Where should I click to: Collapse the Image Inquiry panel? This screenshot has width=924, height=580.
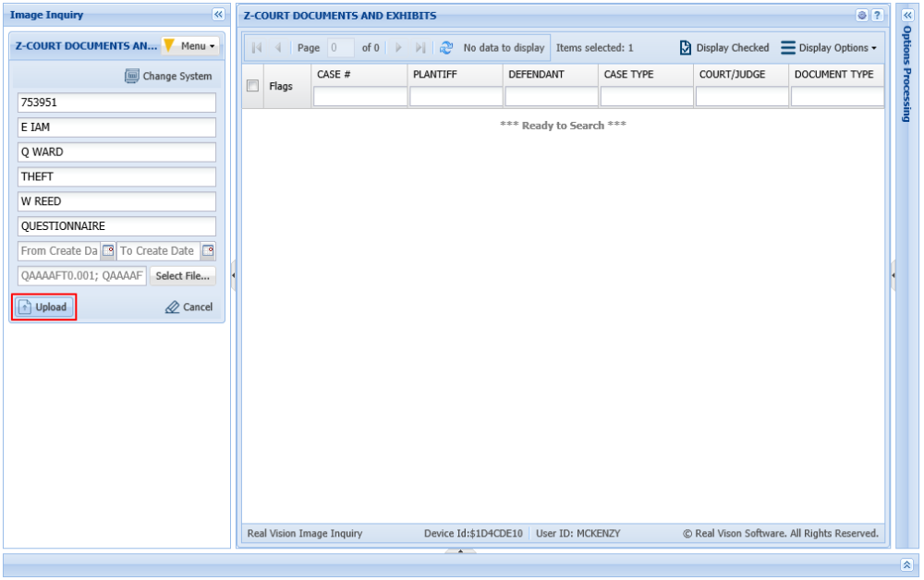click(218, 15)
